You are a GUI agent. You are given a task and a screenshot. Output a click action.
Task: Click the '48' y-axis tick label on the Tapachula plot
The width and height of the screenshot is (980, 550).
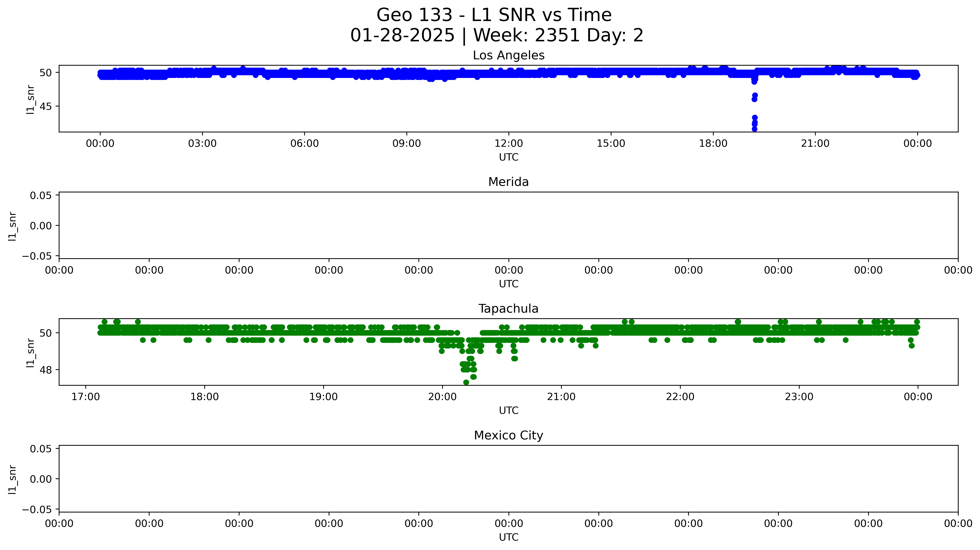[x=46, y=370]
